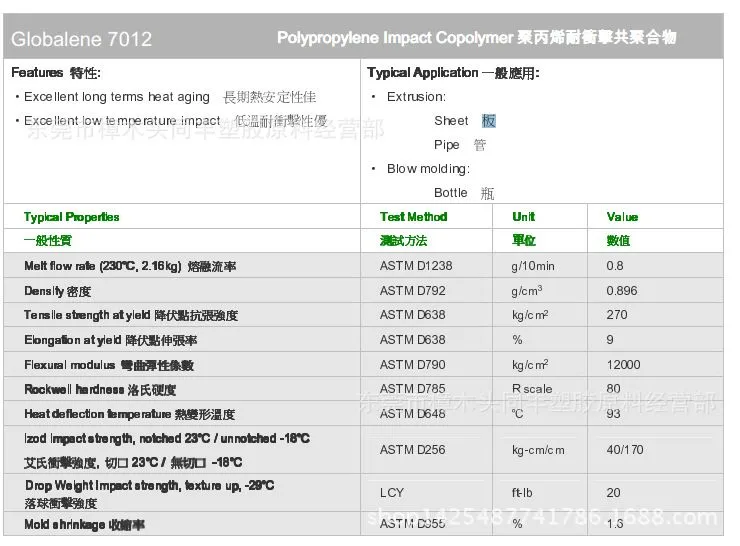Screen dimensions: 740x546
Task: Click the Typical Application heading
Action: tap(453, 73)
